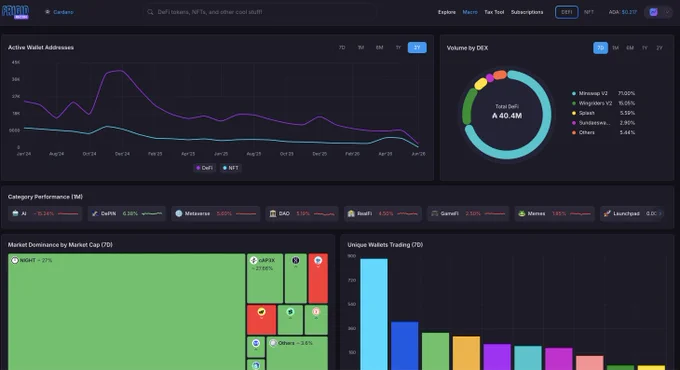
Task: Open the Memes category chip
Action: pos(554,213)
